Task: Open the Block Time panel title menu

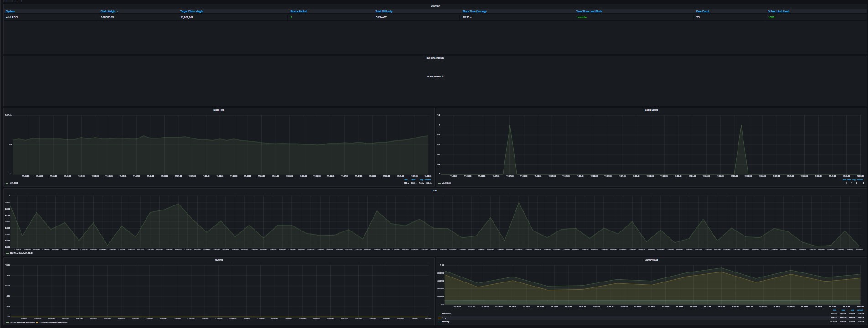Action: (x=219, y=110)
